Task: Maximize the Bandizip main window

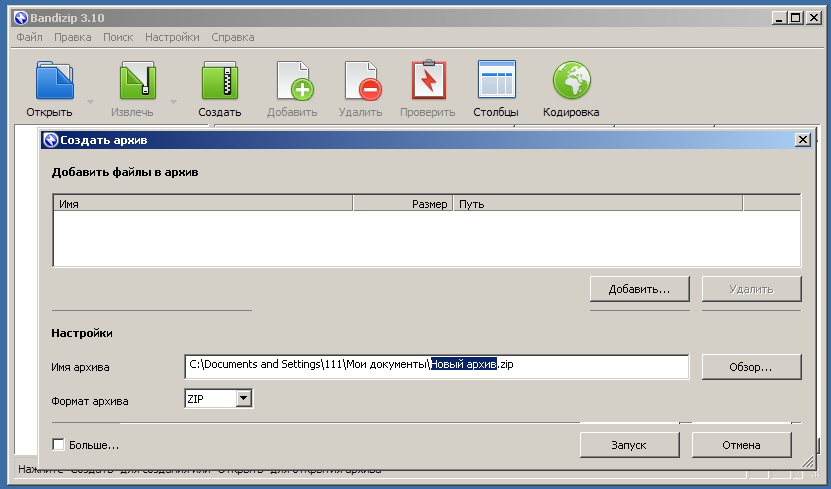Action: 795,18
